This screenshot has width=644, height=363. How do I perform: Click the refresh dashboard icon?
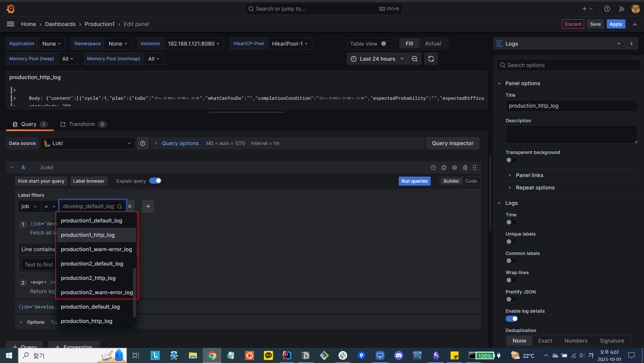[x=431, y=59]
